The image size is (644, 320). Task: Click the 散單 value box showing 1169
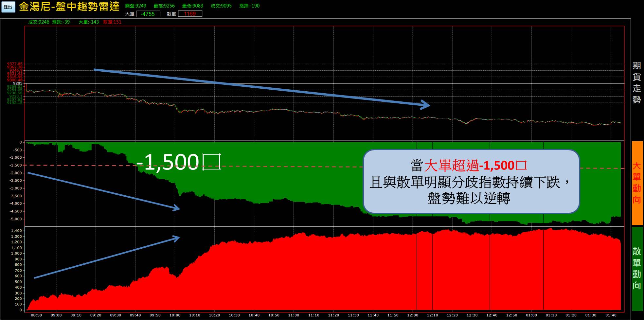click(x=190, y=14)
